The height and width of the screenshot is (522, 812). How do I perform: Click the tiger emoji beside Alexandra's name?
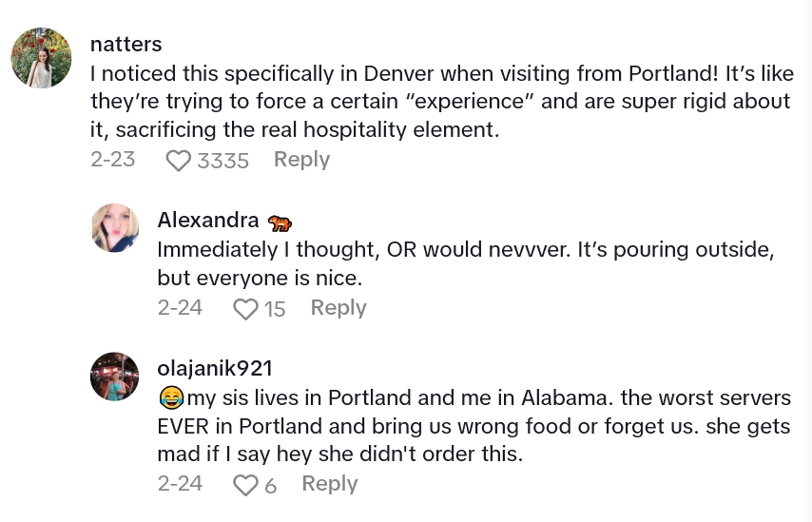tap(280, 222)
